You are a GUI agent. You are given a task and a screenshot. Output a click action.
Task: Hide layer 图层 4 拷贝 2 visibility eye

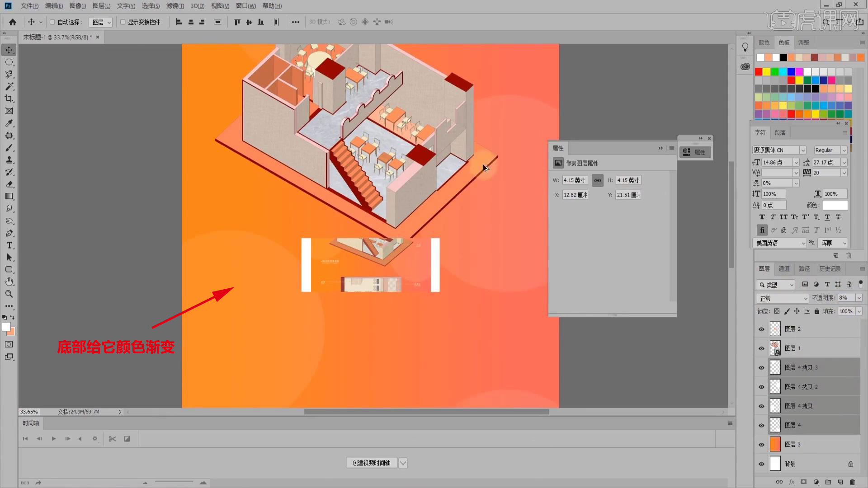[x=761, y=387]
